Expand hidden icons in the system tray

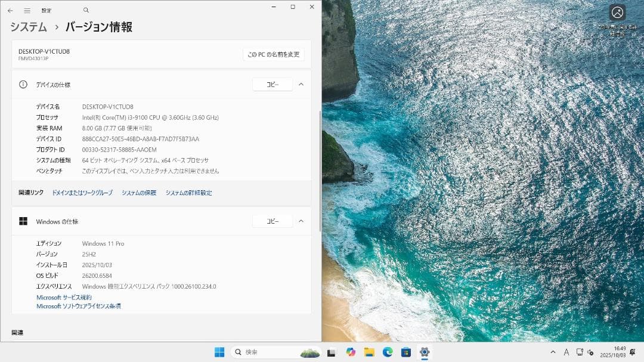(x=553, y=352)
